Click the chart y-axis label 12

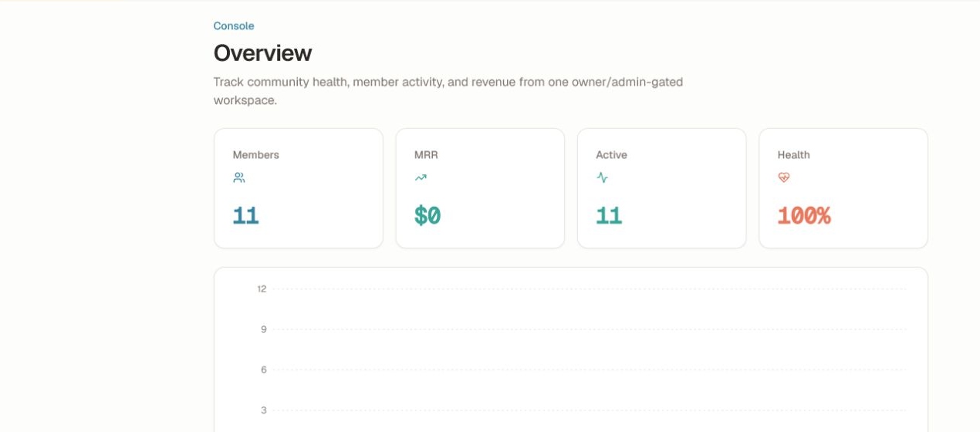262,289
